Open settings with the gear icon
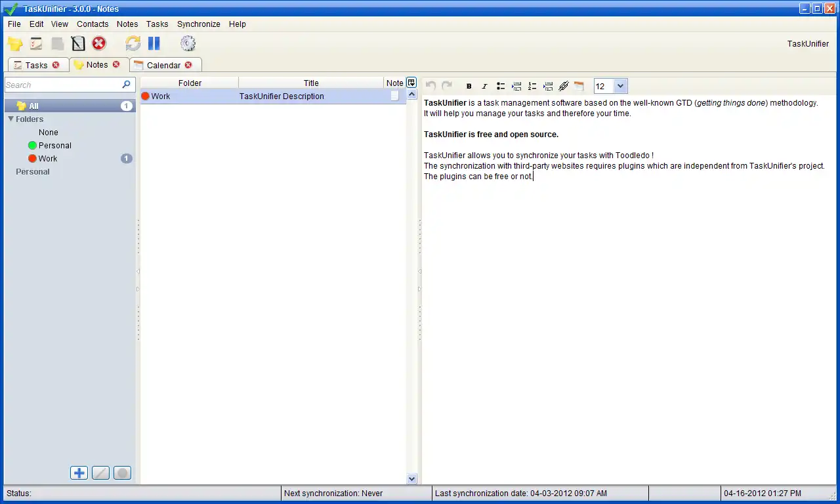This screenshot has width=840, height=504. pyautogui.click(x=188, y=44)
